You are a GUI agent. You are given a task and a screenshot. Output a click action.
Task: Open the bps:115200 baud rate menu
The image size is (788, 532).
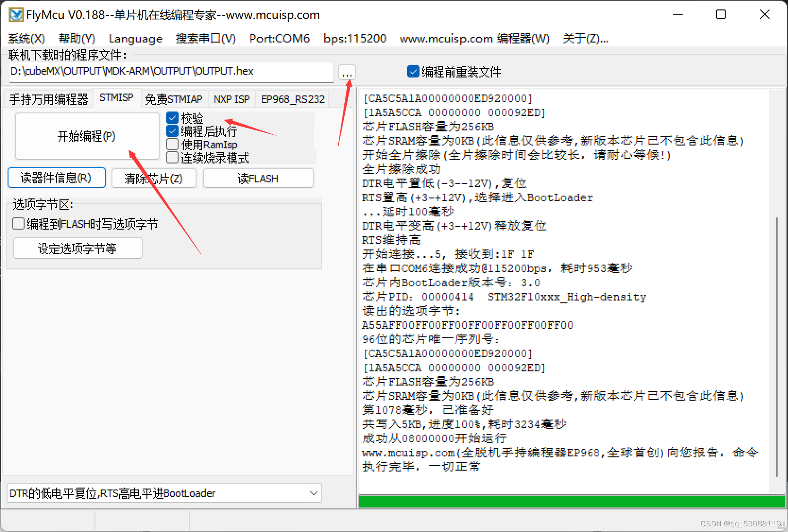[x=355, y=39]
